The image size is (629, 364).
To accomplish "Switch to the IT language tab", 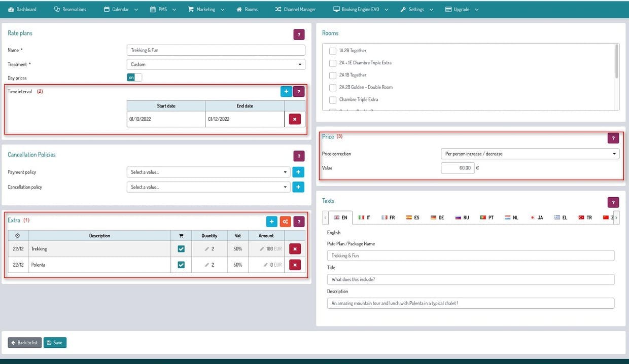I will tap(364, 217).
